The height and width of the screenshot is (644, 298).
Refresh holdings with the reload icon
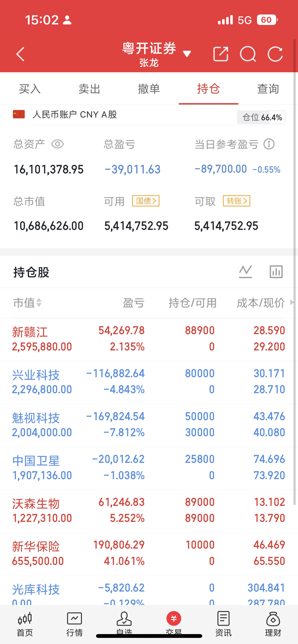point(275,54)
